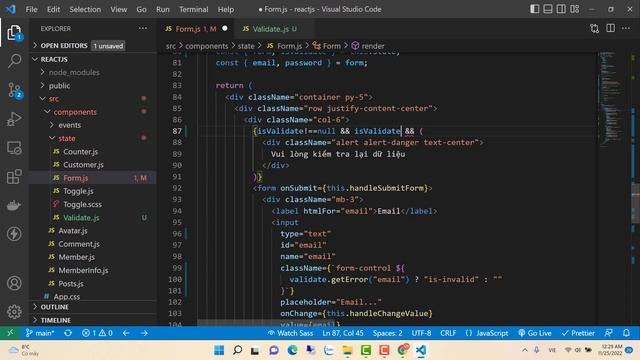Switch to the Form.js editor tab

(196, 29)
